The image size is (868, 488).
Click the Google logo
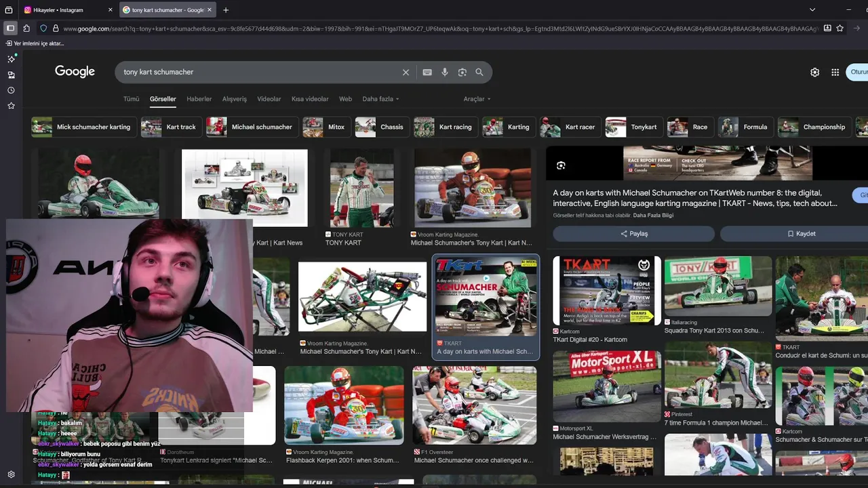75,72
